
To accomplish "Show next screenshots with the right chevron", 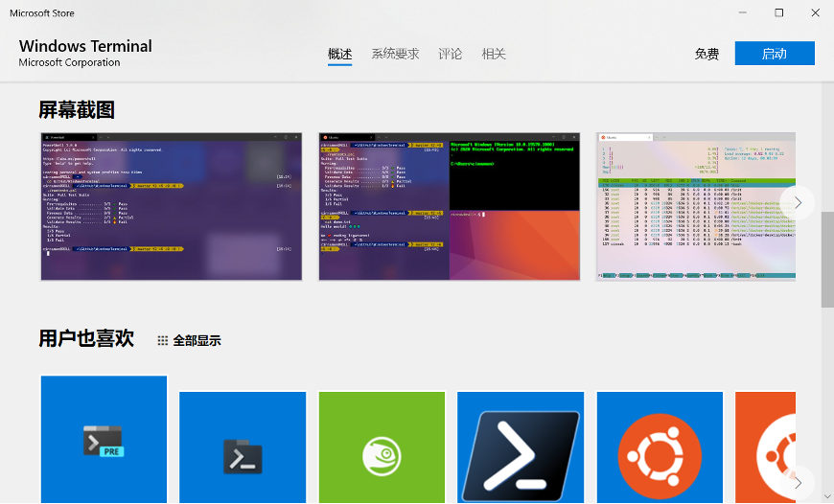I will [798, 202].
